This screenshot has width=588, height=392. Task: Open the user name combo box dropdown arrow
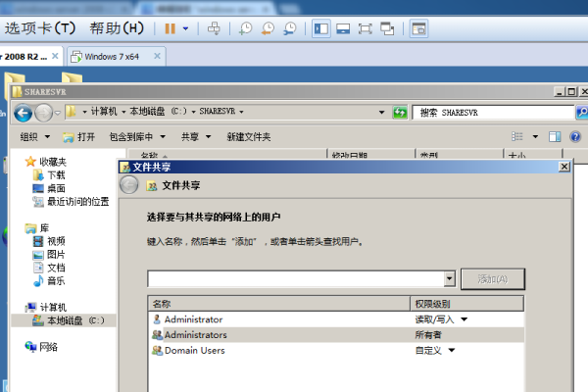pos(449,279)
